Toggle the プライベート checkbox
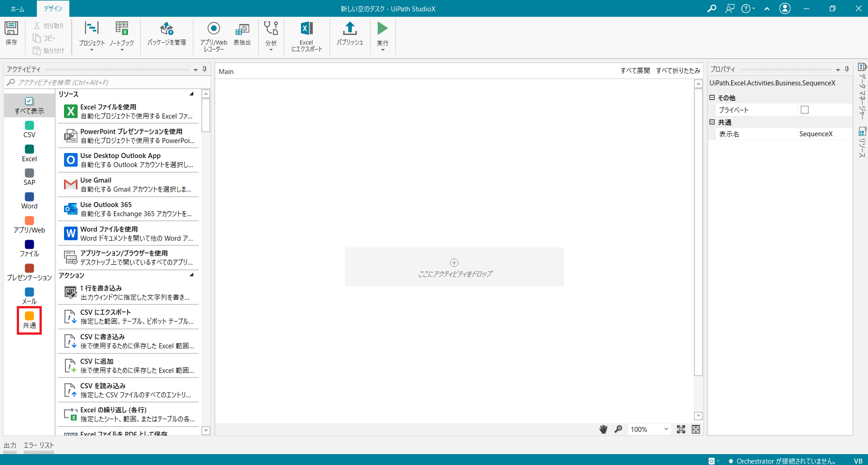This screenshot has width=868, height=465. click(804, 109)
